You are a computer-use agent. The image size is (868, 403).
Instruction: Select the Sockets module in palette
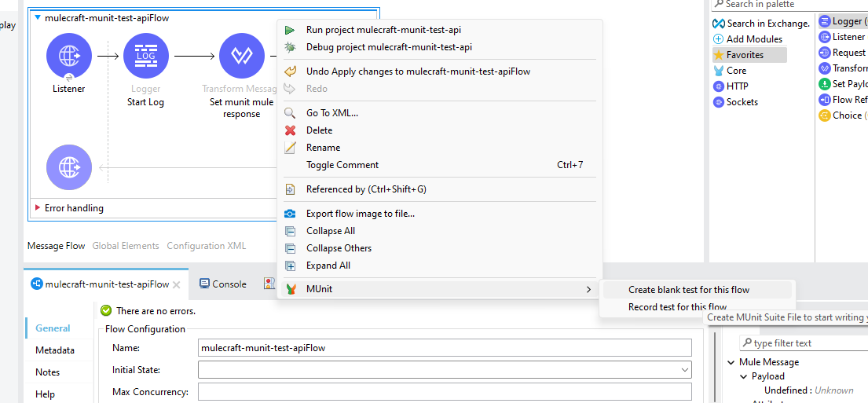click(742, 102)
